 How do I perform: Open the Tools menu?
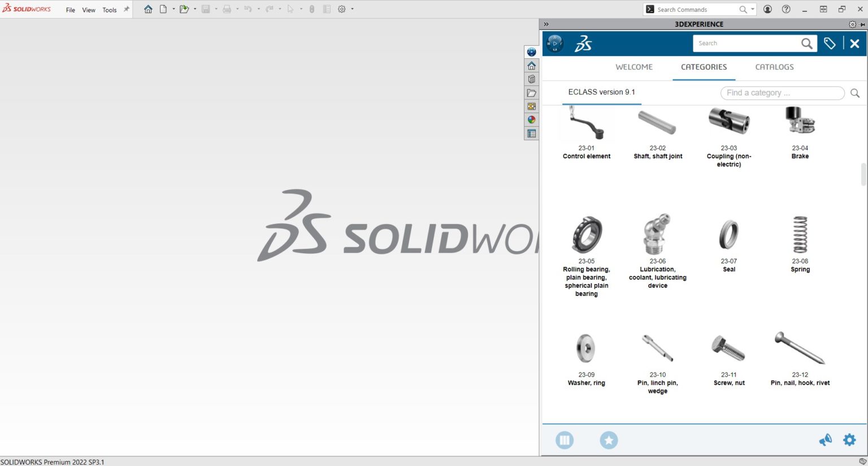[x=110, y=10]
